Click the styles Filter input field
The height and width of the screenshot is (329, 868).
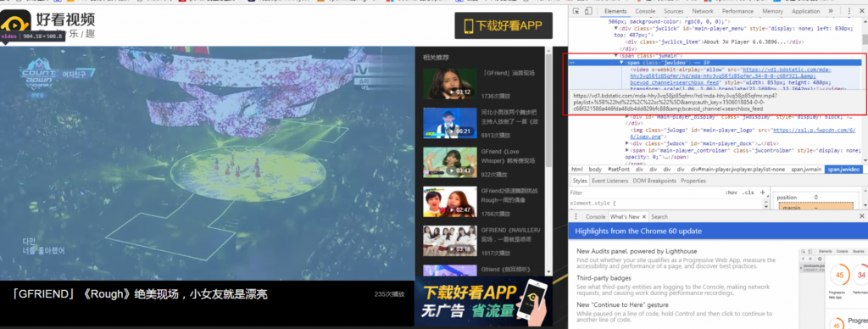click(x=646, y=192)
